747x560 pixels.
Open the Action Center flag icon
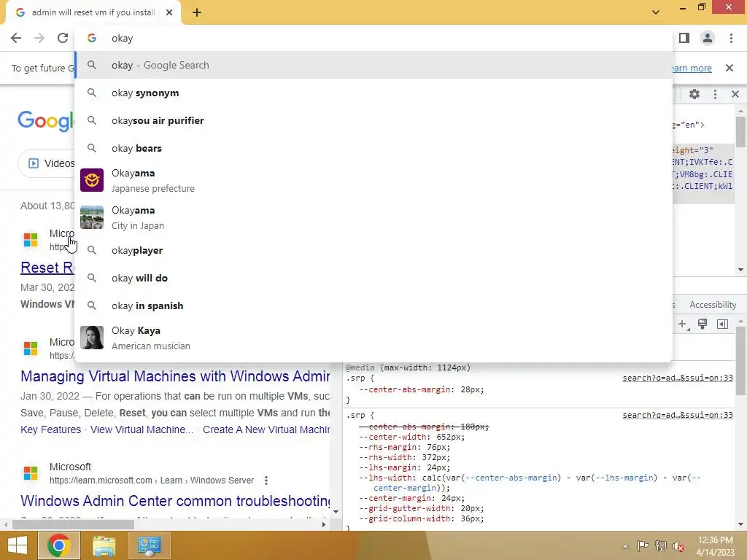pyautogui.click(x=643, y=546)
